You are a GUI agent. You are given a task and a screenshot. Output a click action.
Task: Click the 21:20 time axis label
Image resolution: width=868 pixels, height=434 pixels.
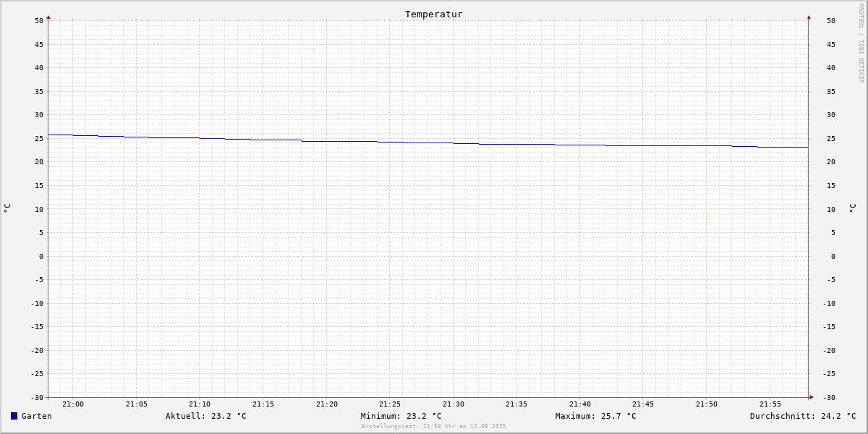[x=327, y=404]
